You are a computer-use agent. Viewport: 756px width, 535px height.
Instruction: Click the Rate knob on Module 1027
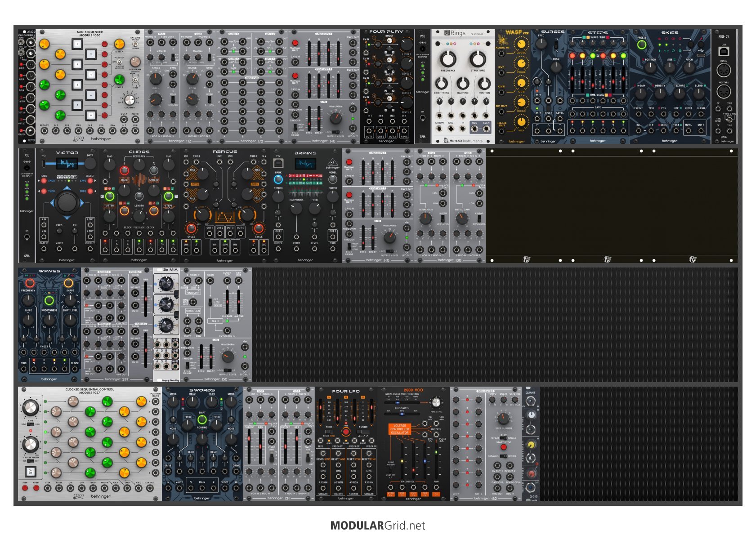tap(30, 408)
